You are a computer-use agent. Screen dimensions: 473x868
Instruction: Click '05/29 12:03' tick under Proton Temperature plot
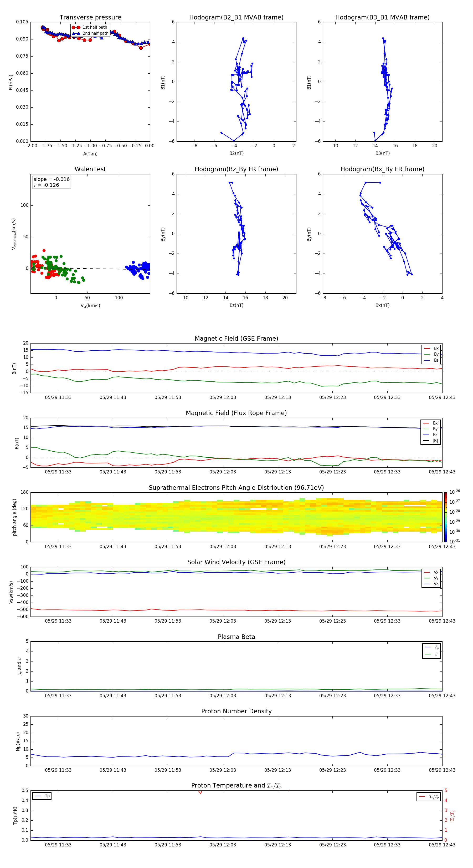tap(223, 845)
